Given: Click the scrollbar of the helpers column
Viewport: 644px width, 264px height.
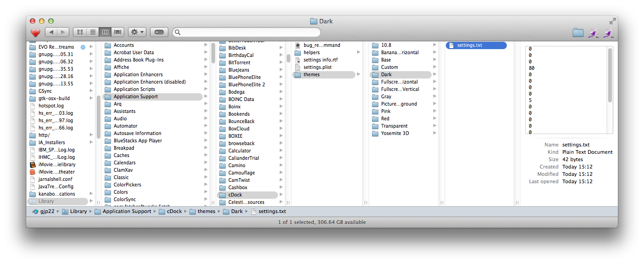Looking at the screenshot, I should point(289,58).
